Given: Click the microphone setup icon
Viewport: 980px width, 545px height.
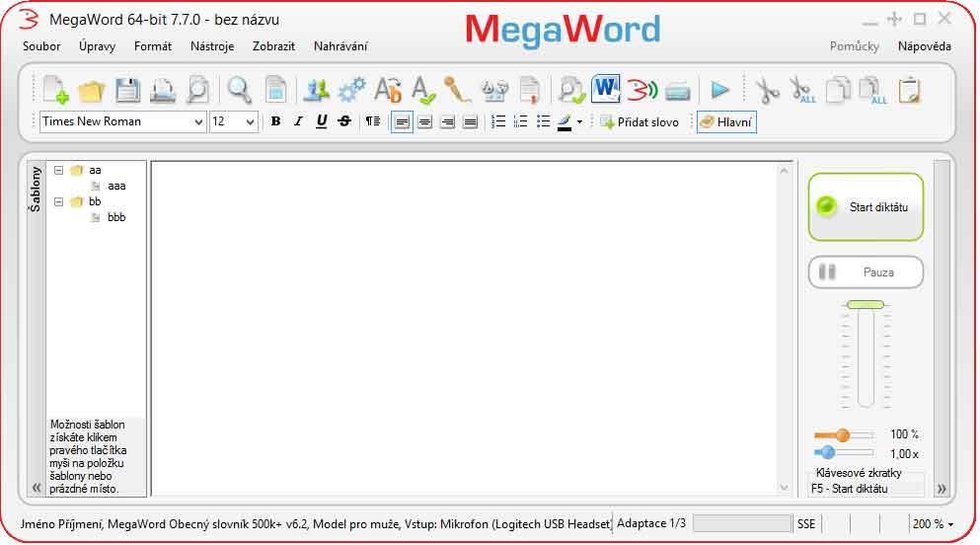Looking at the screenshot, I should (458, 91).
